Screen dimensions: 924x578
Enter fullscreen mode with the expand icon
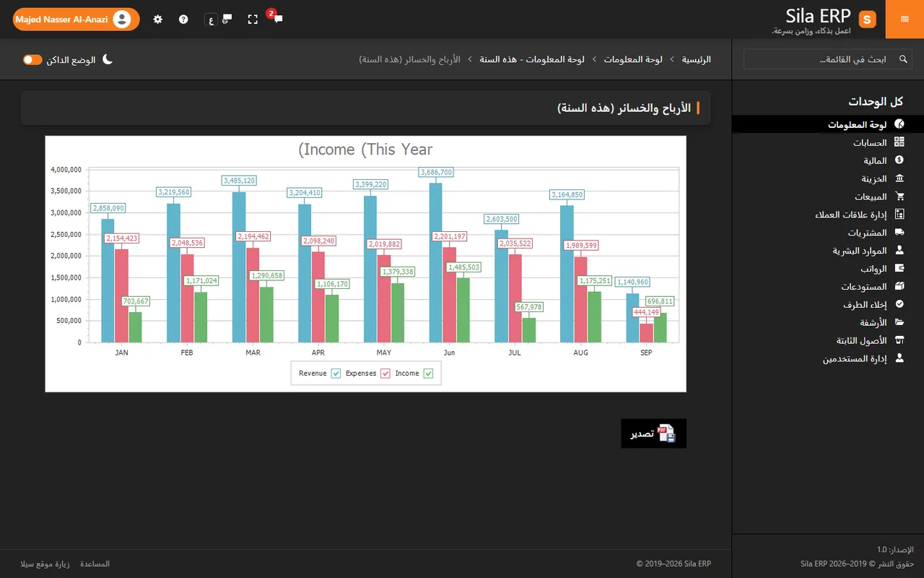click(x=253, y=20)
